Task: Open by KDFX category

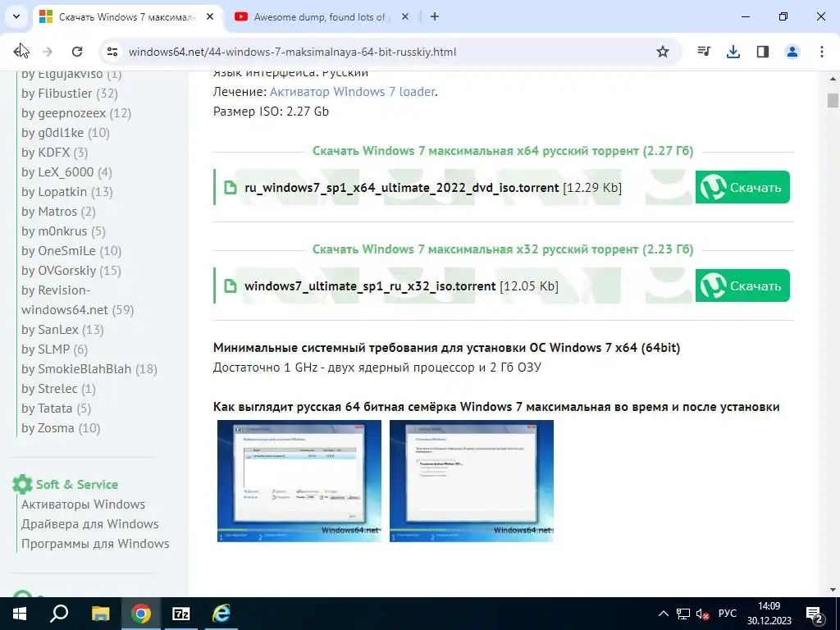Action: tap(46, 153)
